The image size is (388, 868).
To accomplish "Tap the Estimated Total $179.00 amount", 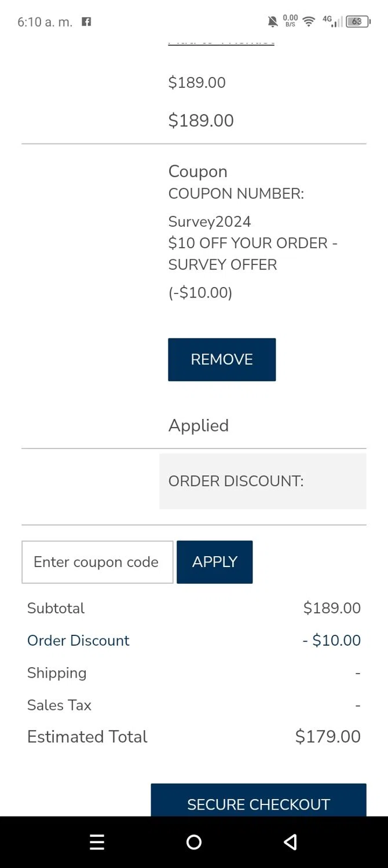I will click(328, 737).
